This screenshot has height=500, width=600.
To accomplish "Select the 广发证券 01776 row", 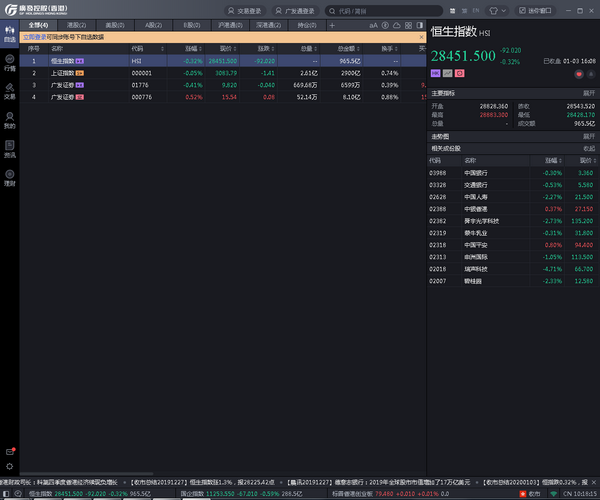I will [x=223, y=85].
